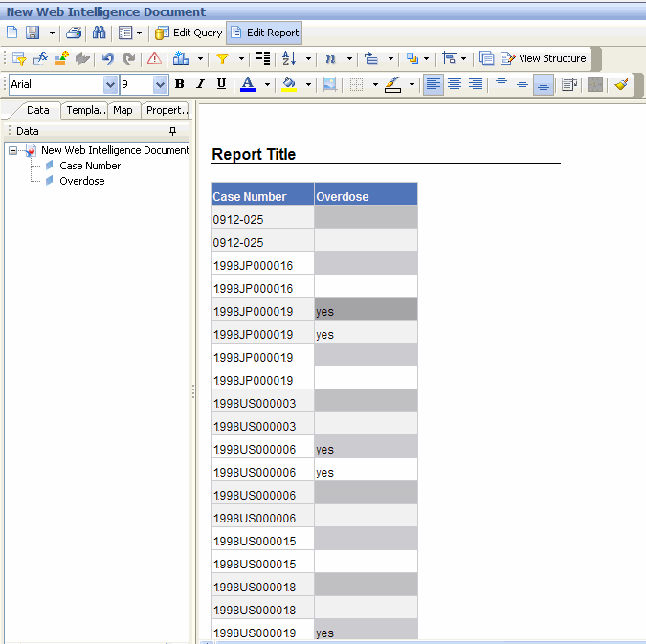Toggle Underline formatting
The image size is (646, 644).
coord(221,84)
